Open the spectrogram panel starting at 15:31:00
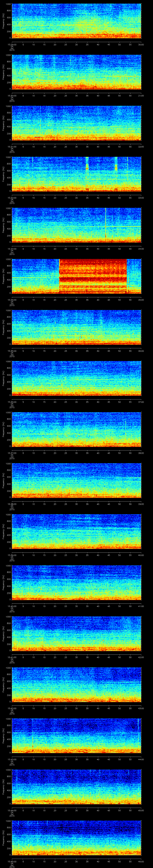 (76, 123)
